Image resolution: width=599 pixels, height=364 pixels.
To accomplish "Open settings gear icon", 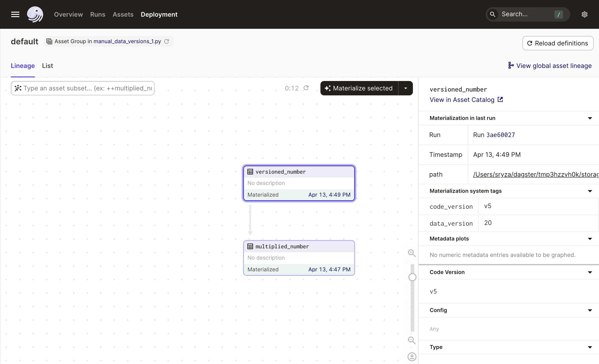I will [584, 14].
